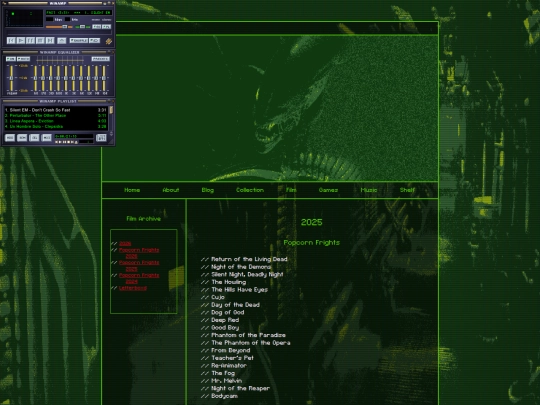Click the 1K equalizer band slider
The image size is (540, 405).
click(66, 78)
